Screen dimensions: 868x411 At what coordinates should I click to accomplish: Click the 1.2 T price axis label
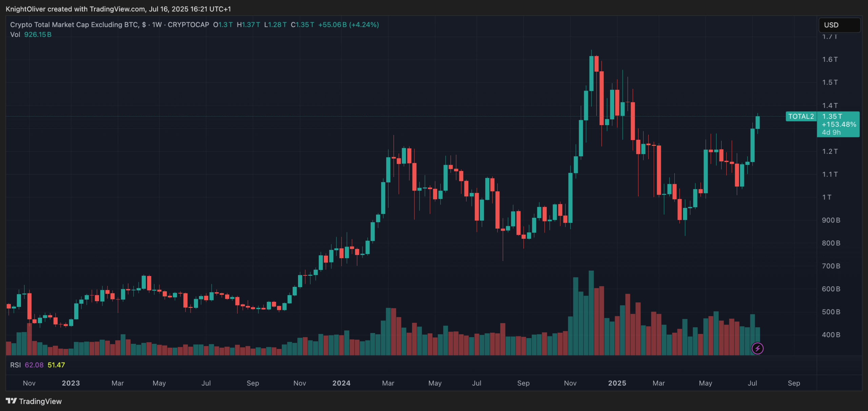coord(830,151)
